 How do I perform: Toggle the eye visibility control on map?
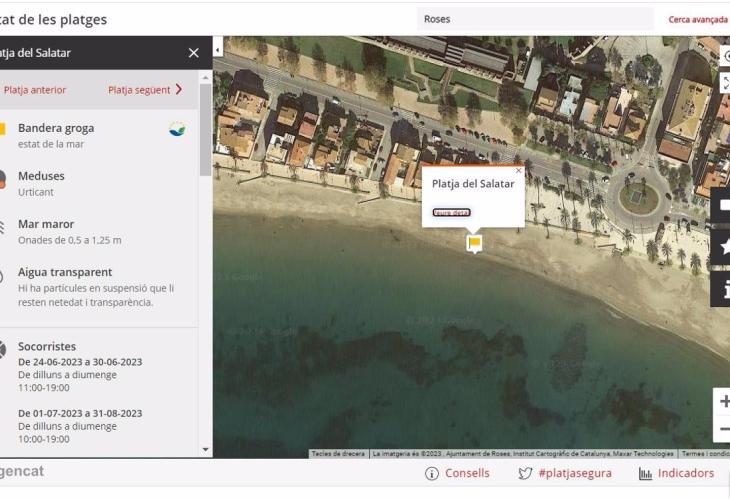tap(724, 56)
